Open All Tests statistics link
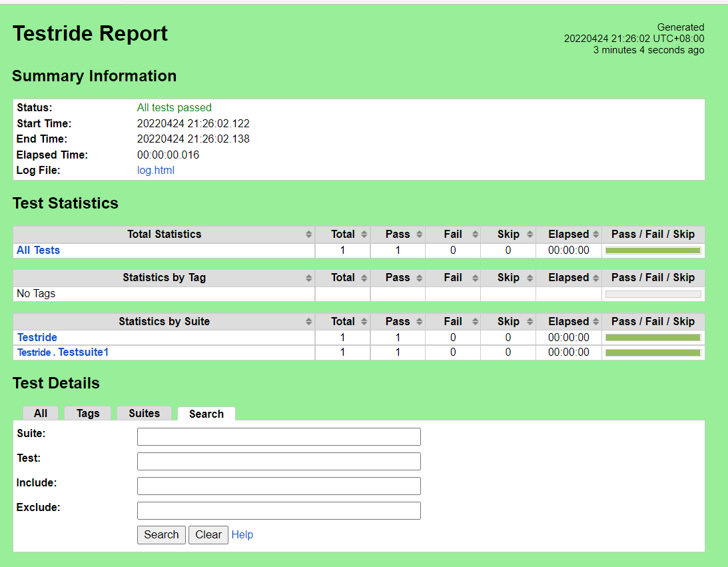Screen dimensions: 728x567 (x=38, y=251)
